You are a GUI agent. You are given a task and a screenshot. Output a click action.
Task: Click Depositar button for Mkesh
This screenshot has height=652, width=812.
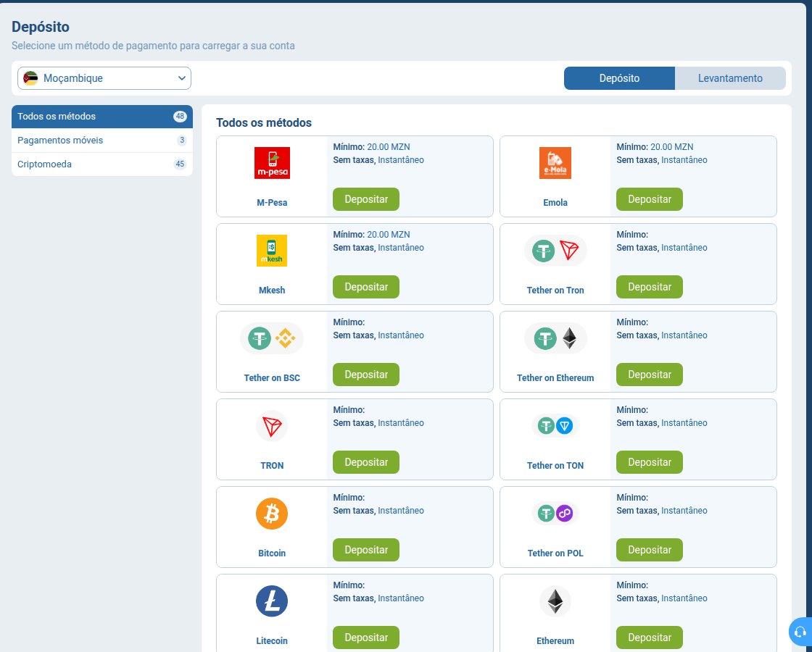point(366,287)
